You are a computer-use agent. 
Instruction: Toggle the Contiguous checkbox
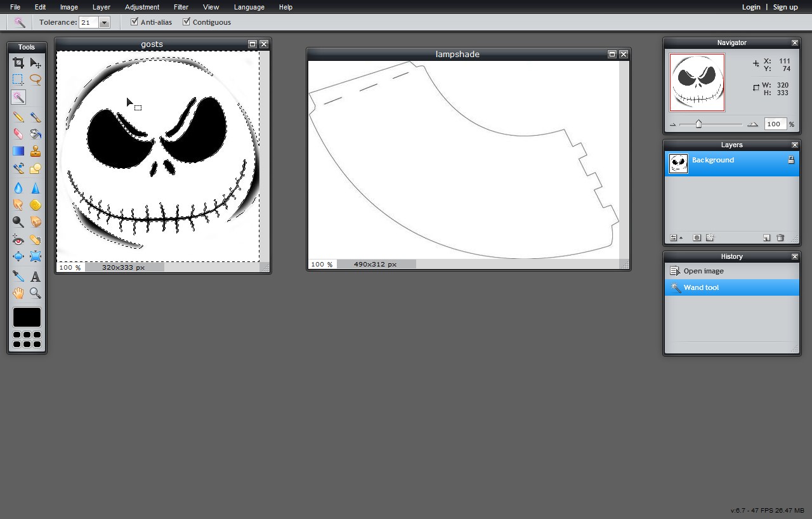pyautogui.click(x=186, y=22)
